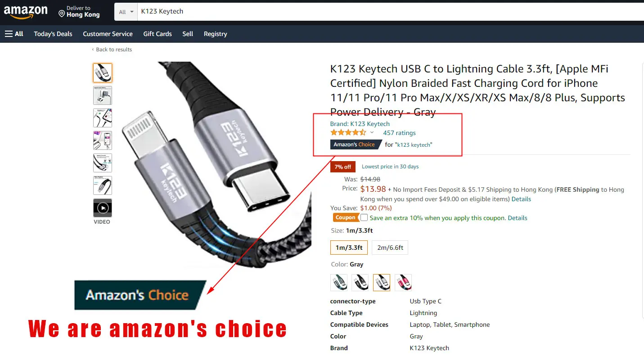Screen dimensions: 644x356
Task: Click the Deliver to Hong Kong location pin
Action: coord(62,14)
